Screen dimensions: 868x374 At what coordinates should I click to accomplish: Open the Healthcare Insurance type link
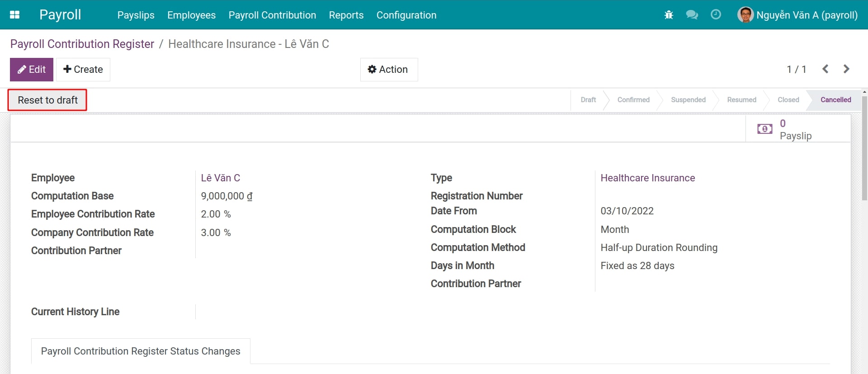(x=647, y=178)
